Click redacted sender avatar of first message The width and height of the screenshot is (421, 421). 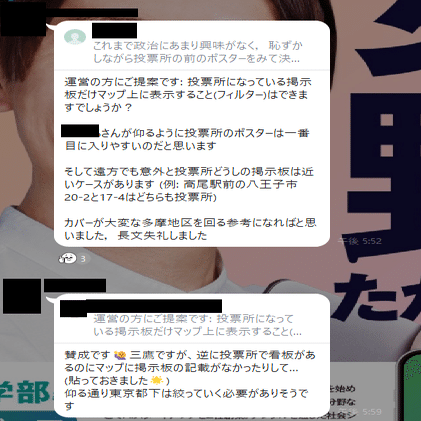tap(23, 21)
